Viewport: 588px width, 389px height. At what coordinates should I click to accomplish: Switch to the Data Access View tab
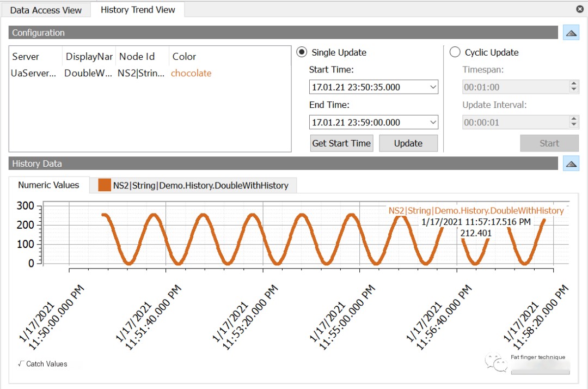click(46, 10)
